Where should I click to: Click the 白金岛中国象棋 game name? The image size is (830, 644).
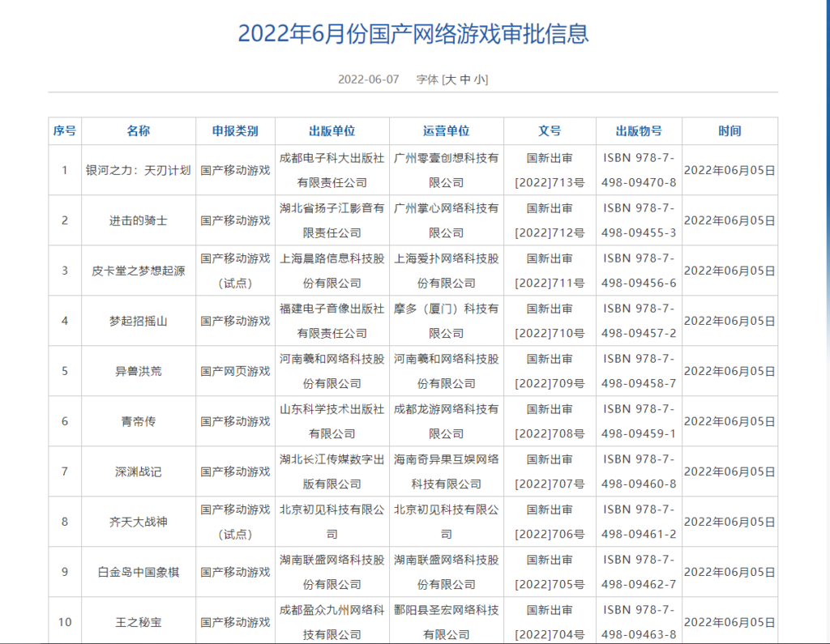coord(139,572)
